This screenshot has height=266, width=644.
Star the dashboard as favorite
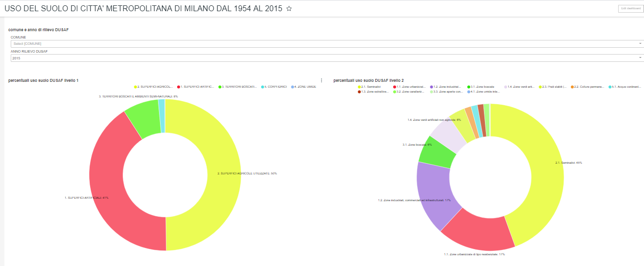(x=289, y=9)
